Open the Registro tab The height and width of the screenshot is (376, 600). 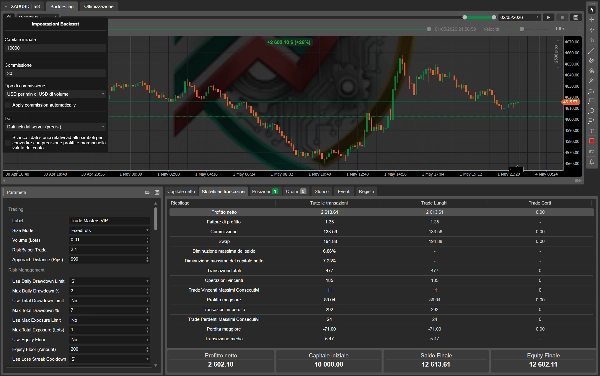tap(366, 192)
